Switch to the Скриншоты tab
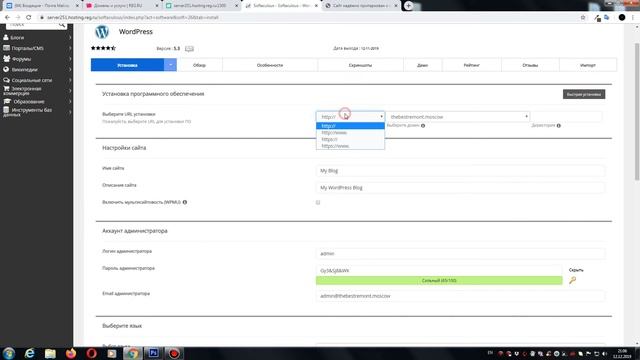The height and width of the screenshot is (360, 640). [x=360, y=65]
